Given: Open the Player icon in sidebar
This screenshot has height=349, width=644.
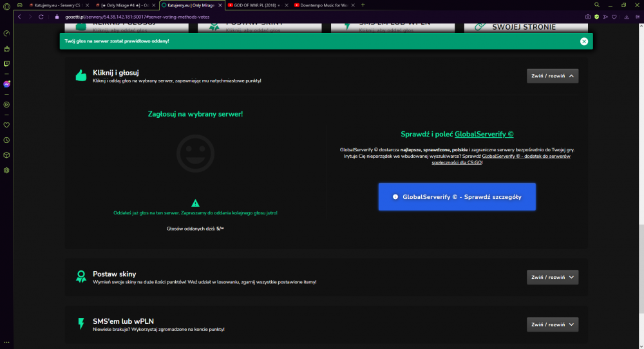Looking at the screenshot, I should [x=6, y=105].
